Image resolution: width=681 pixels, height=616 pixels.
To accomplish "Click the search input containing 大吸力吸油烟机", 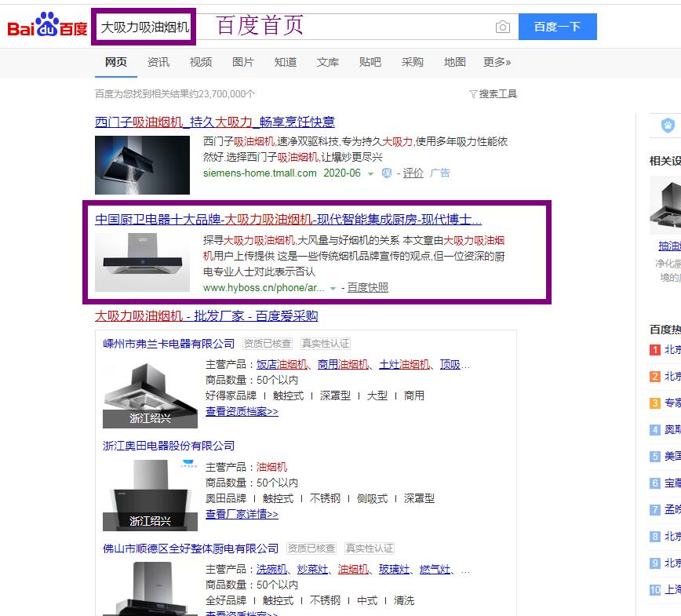I will [x=144, y=27].
